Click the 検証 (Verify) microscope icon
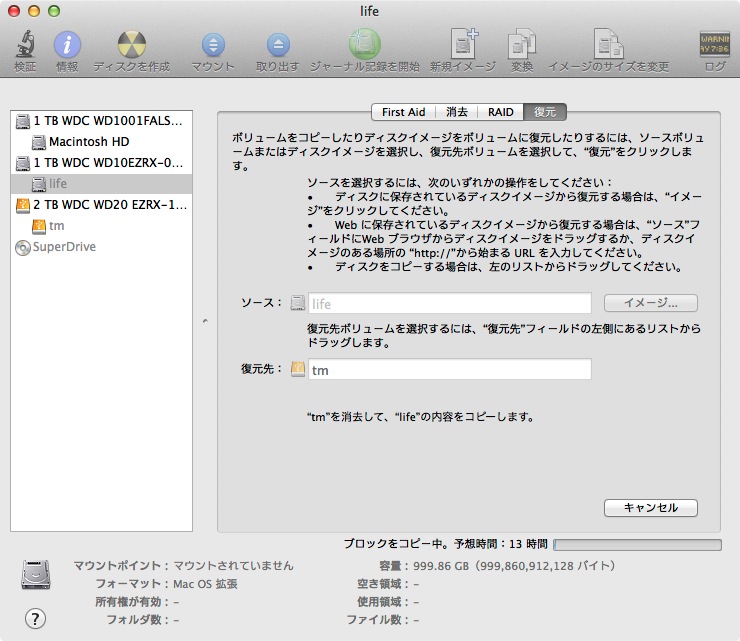The width and height of the screenshot is (740, 641). pos(25,45)
